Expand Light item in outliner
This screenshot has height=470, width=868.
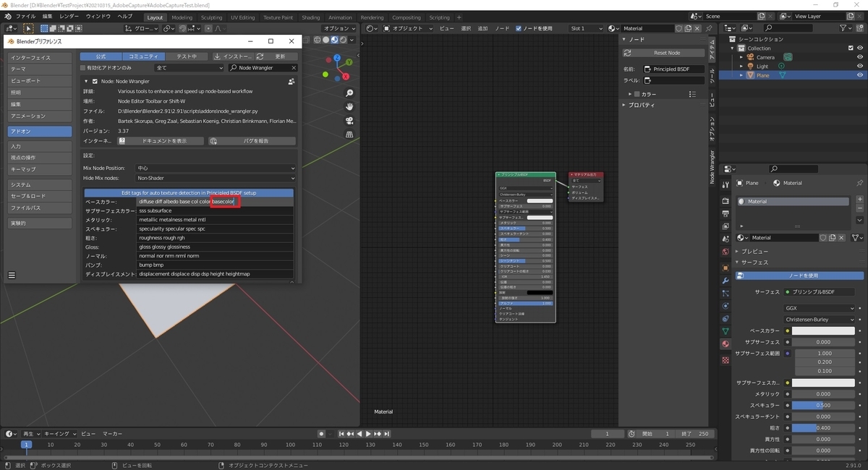coord(741,67)
